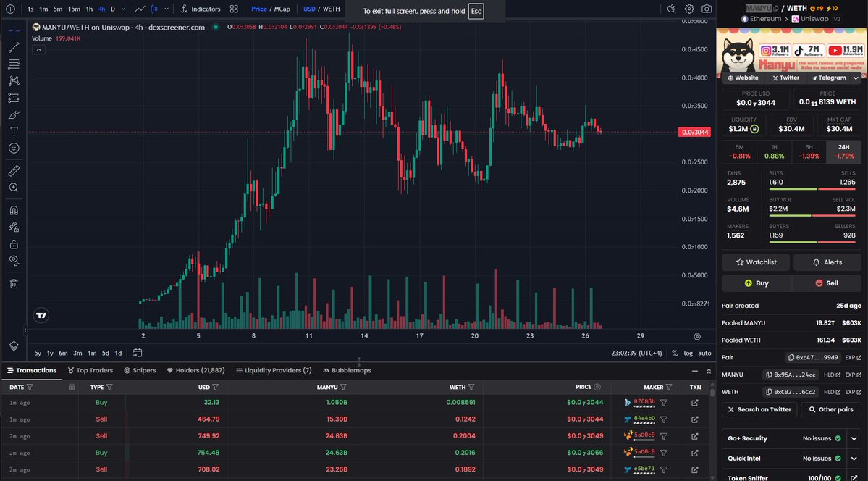Toggle percent scale mode
Viewport: 868px width, 481px height.
674,353
